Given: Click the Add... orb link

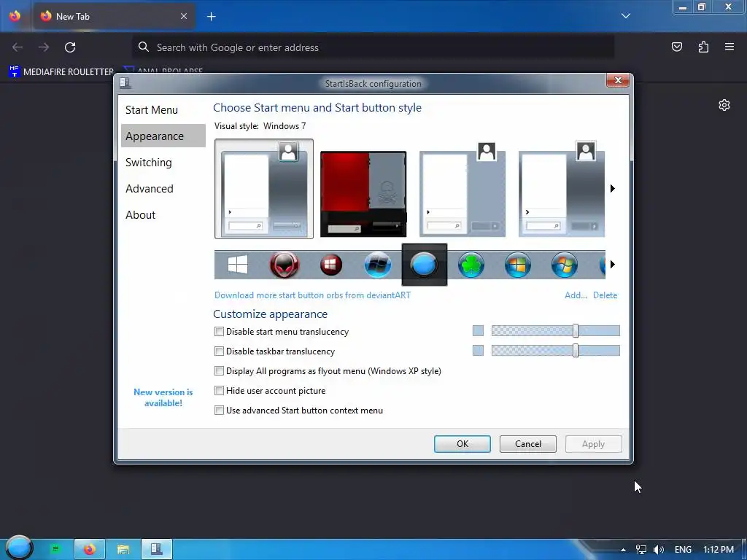Looking at the screenshot, I should 576,295.
